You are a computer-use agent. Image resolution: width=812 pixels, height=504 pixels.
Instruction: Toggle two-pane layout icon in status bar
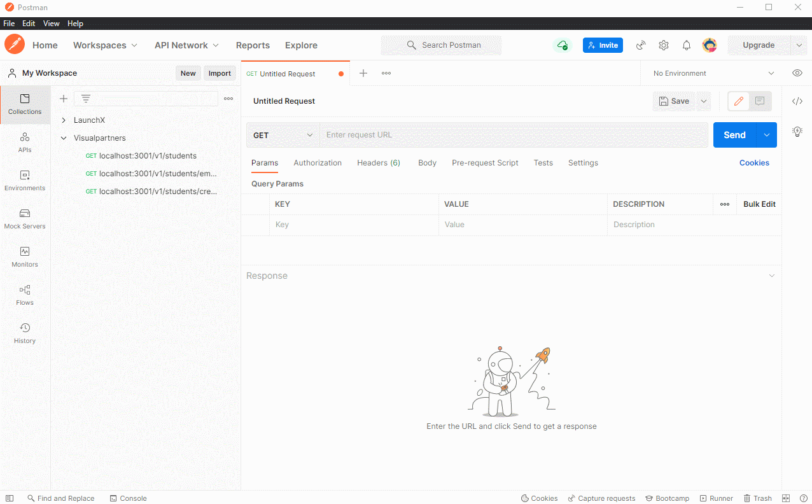click(x=786, y=498)
